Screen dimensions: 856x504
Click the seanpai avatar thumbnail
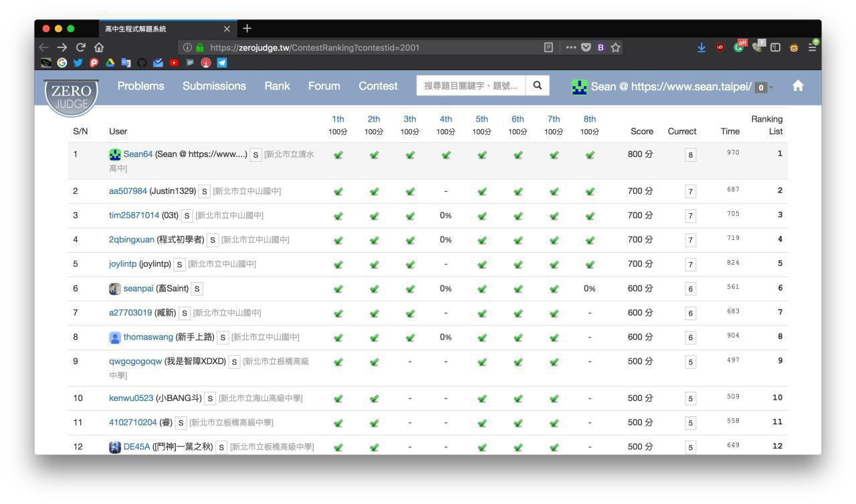[115, 289]
